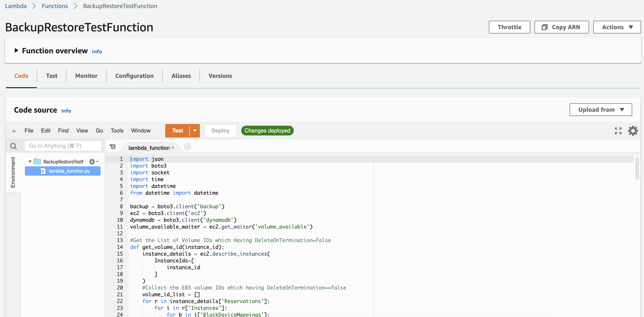Open the Go menu
644x317 pixels.
99,131
